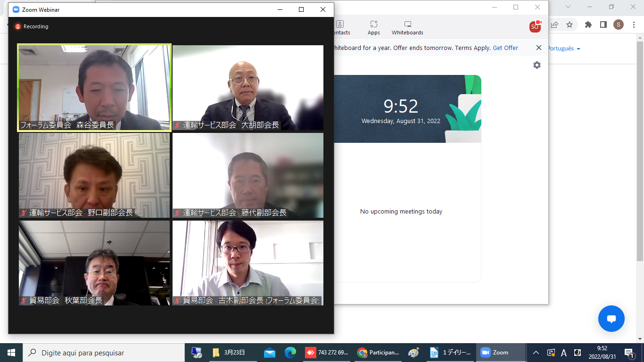
Task: Open the Chrome three-dot menu
Action: click(x=634, y=25)
